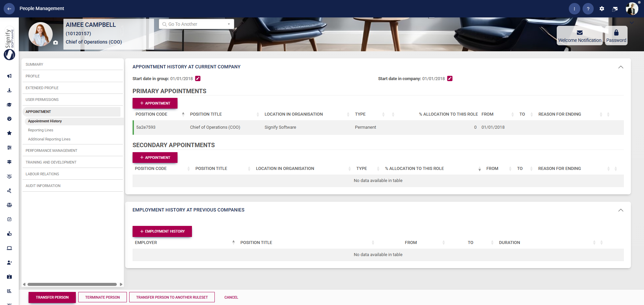The height and width of the screenshot is (305, 644).
Task: Edit the start date in company via pencil icon
Action: point(450,78)
